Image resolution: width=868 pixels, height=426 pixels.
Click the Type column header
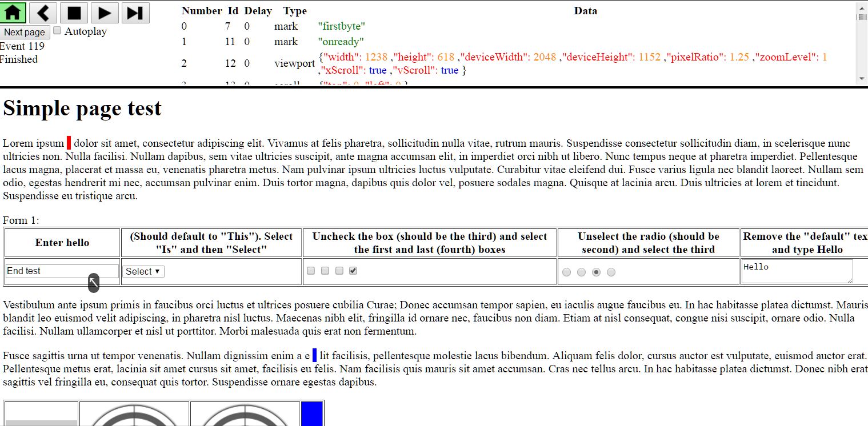coord(295,11)
